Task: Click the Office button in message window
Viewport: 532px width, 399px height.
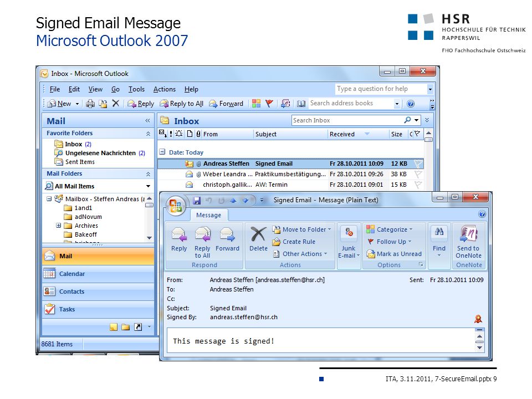Action: pyautogui.click(x=176, y=206)
